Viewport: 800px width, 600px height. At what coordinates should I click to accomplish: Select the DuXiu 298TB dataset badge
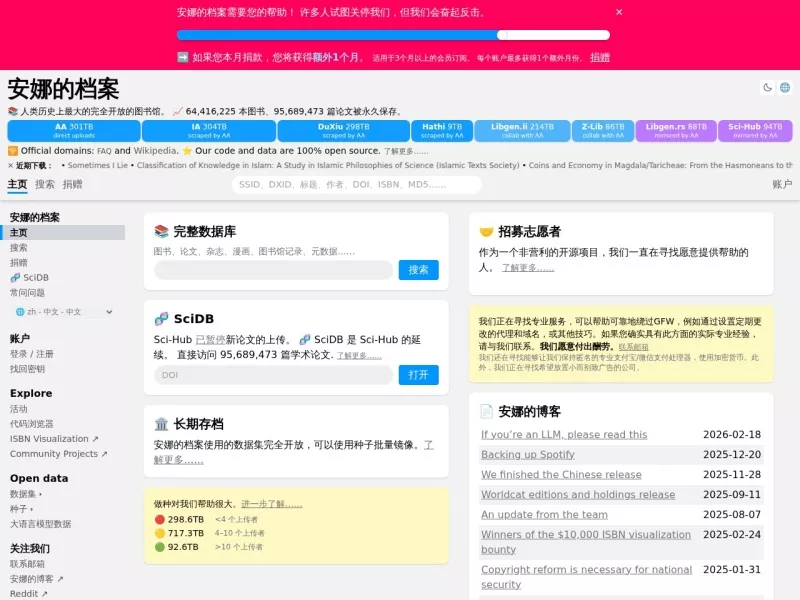(x=344, y=131)
